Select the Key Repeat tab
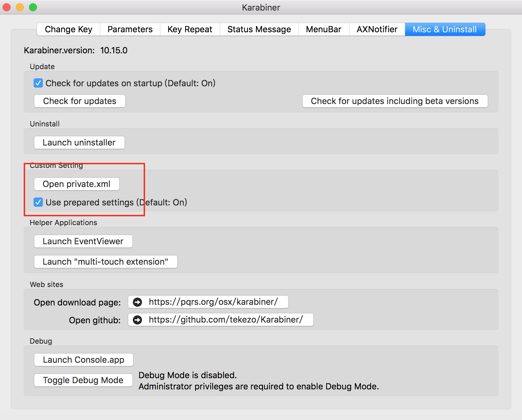 (190, 29)
